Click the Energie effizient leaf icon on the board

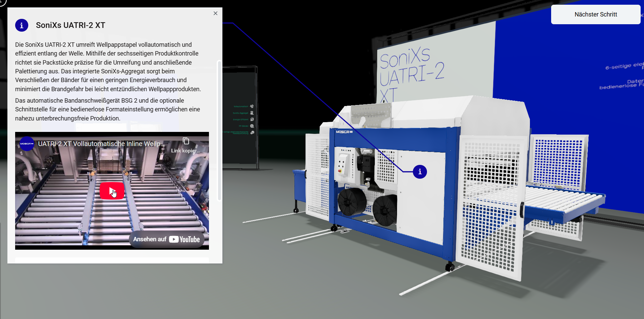(x=252, y=119)
